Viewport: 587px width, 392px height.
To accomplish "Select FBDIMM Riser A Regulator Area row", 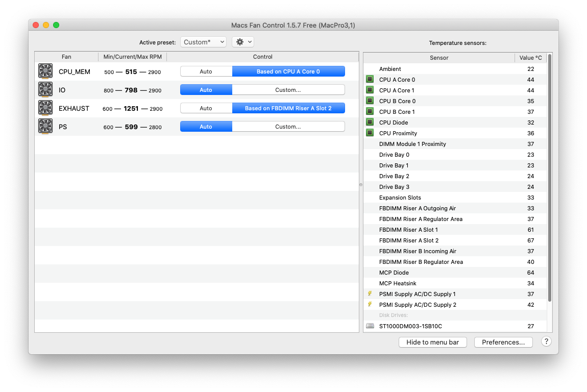I will coord(455,219).
